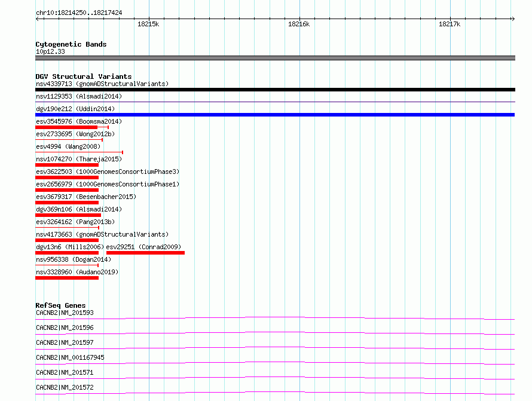Select red bar under nsv3328960
Image resolution: width=532 pixels, height=401 pixels.
coord(67,278)
